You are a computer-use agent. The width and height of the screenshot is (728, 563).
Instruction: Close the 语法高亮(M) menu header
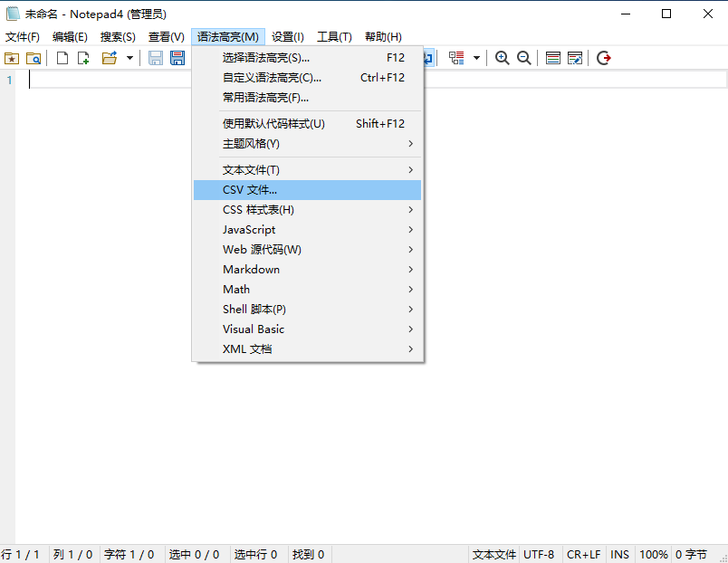coord(228,37)
